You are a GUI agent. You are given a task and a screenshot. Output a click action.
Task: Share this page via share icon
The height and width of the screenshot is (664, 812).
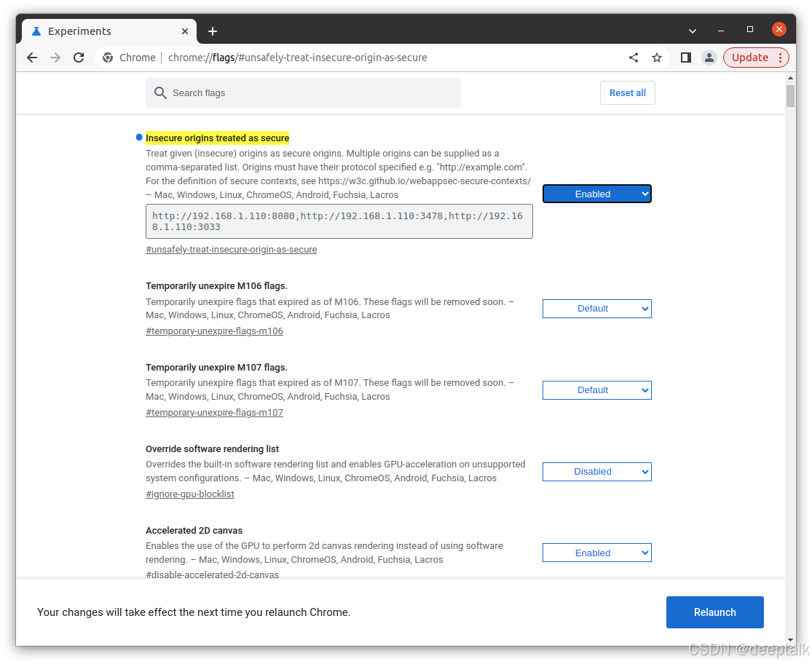tap(633, 58)
